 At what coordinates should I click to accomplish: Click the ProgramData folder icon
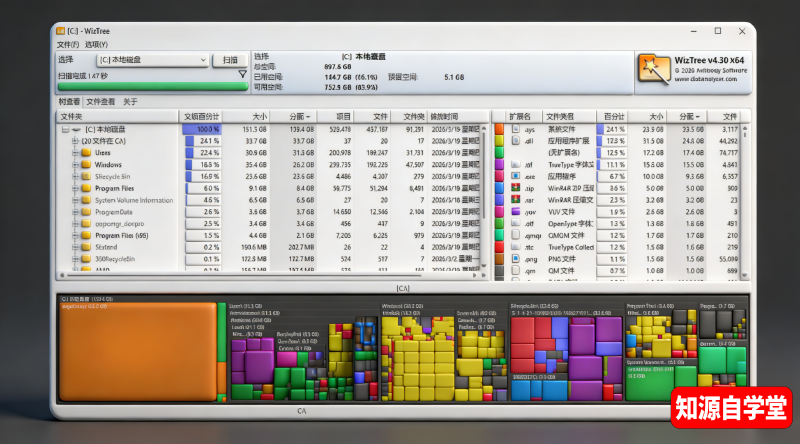coord(86,212)
